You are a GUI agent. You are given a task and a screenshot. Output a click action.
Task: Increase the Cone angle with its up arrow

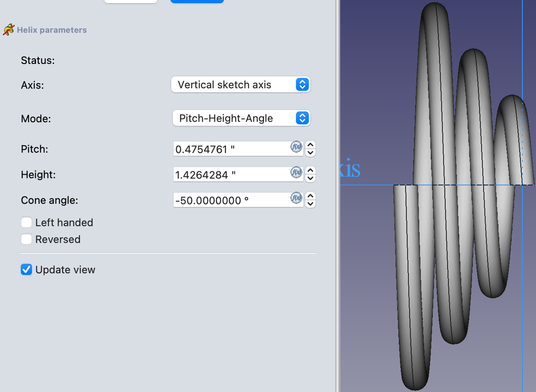[310, 195]
